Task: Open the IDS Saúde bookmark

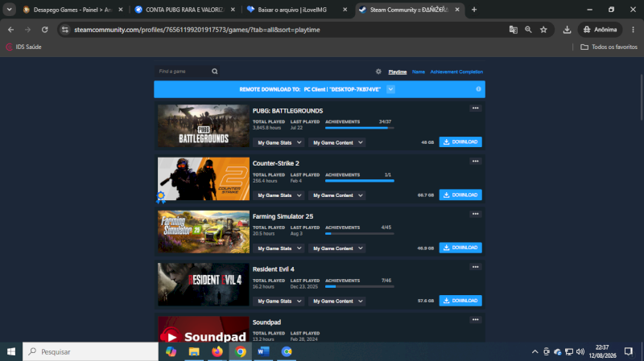Action: [24, 47]
